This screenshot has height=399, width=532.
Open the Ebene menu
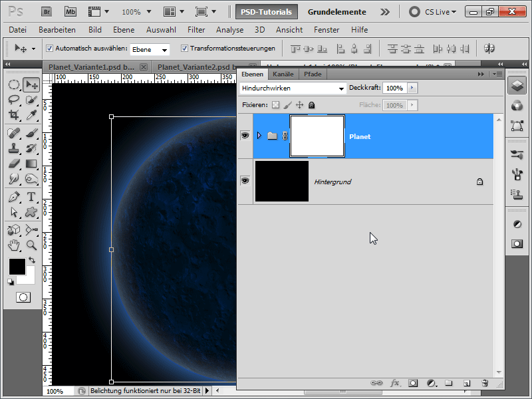coord(124,30)
